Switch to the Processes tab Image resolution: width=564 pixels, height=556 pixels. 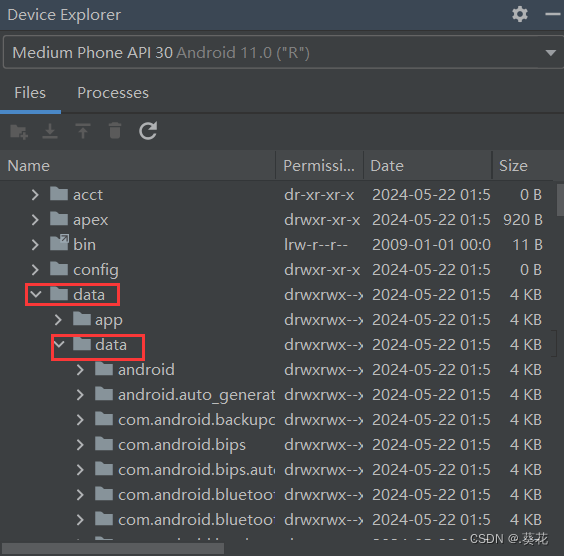[113, 93]
